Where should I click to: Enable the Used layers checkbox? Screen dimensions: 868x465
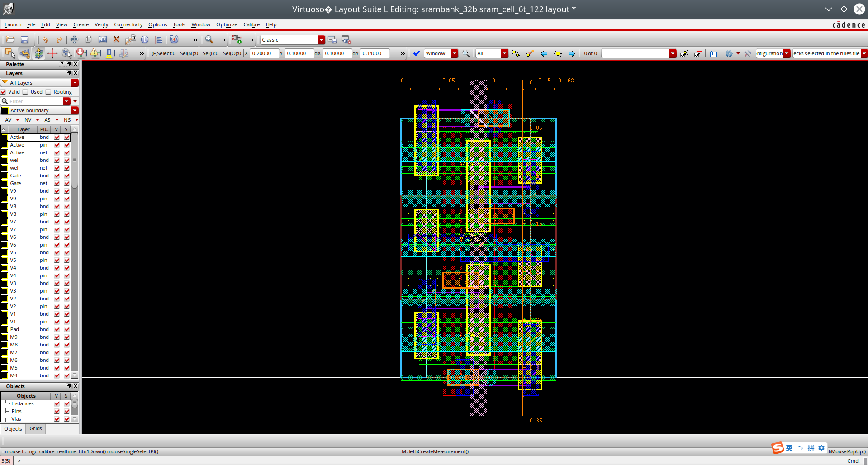(x=25, y=92)
